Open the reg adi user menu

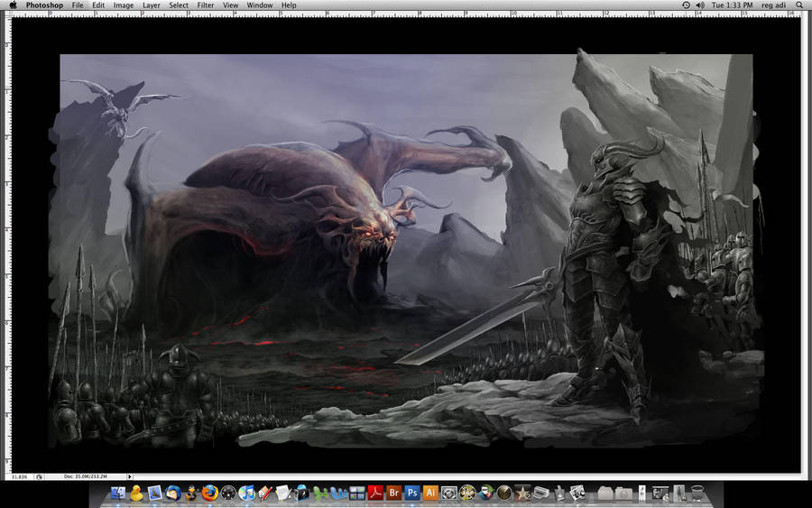(773, 5)
